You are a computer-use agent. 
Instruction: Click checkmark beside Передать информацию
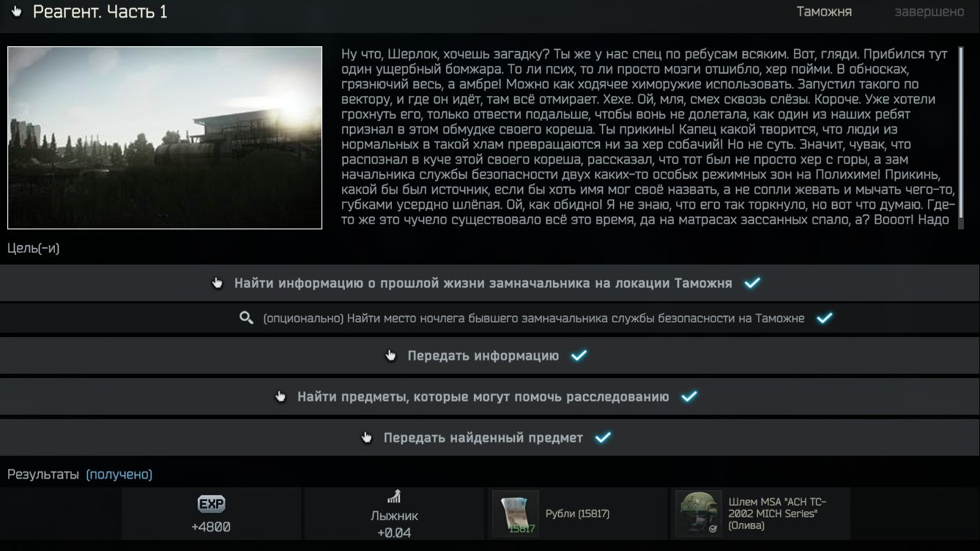[x=579, y=355]
